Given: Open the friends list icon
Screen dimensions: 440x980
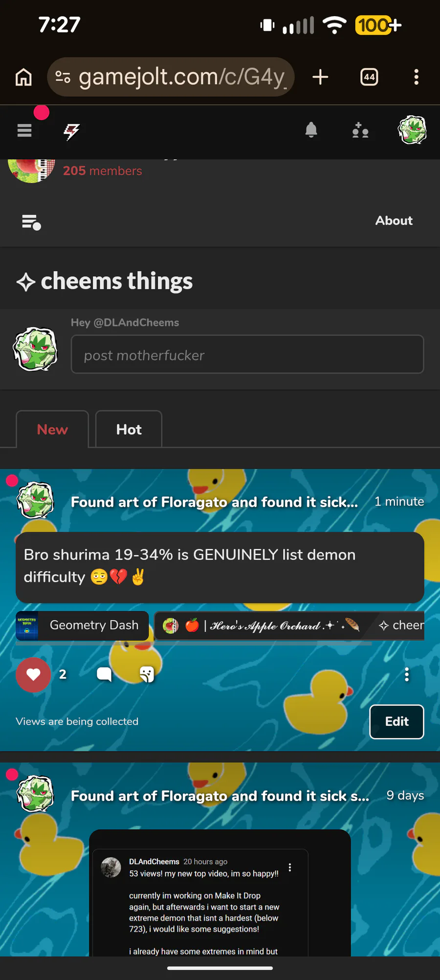Looking at the screenshot, I should [360, 131].
